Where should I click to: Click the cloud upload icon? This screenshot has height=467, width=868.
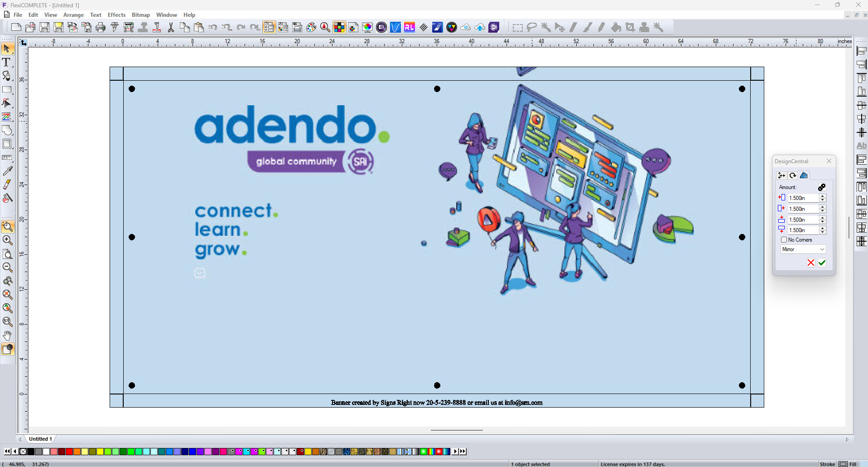(x=480, y=27)
